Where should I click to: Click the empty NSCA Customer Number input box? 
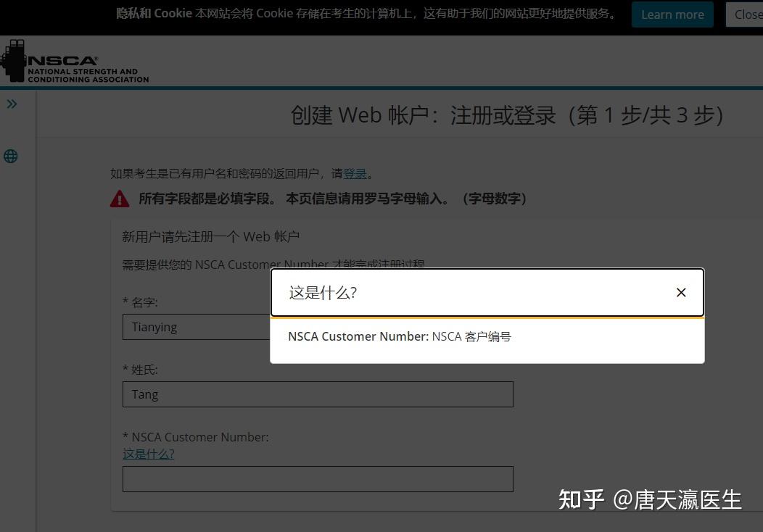[318, 478]
